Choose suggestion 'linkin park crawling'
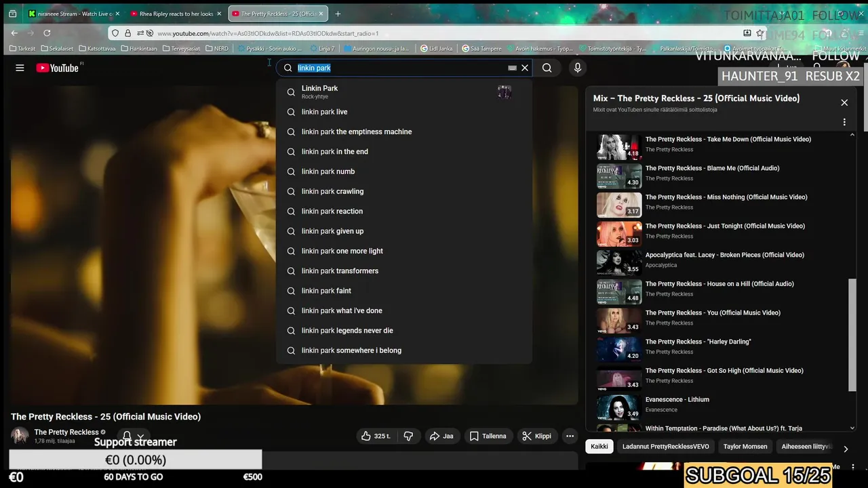 tap(404, 191)
